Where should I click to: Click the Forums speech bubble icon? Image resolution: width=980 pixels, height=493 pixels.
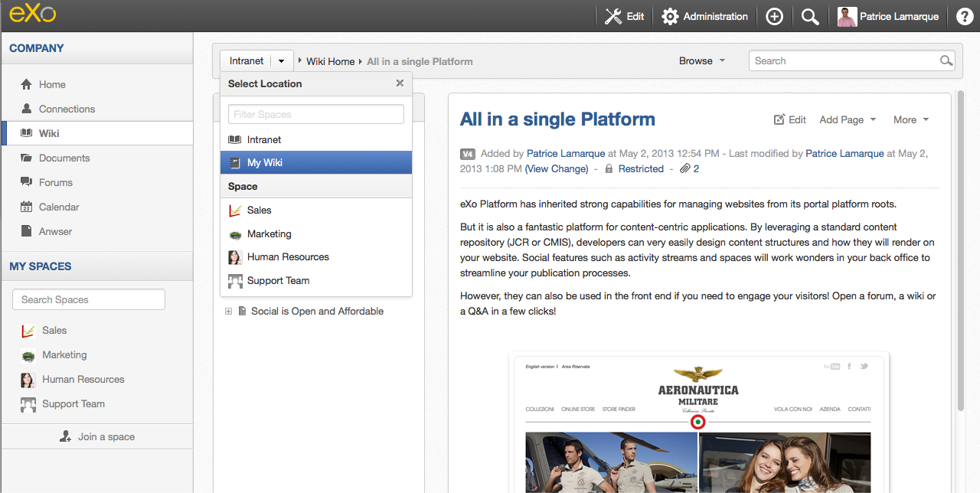point(27,182)
